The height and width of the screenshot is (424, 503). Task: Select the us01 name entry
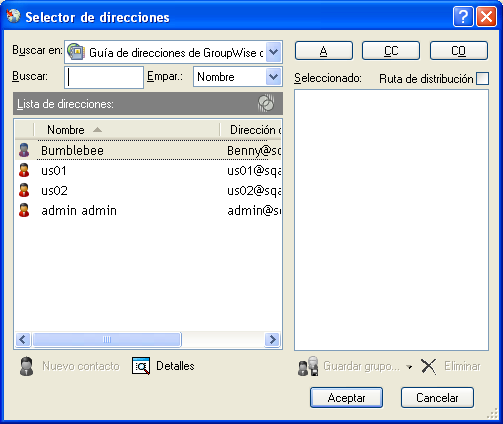pos(54,171)
